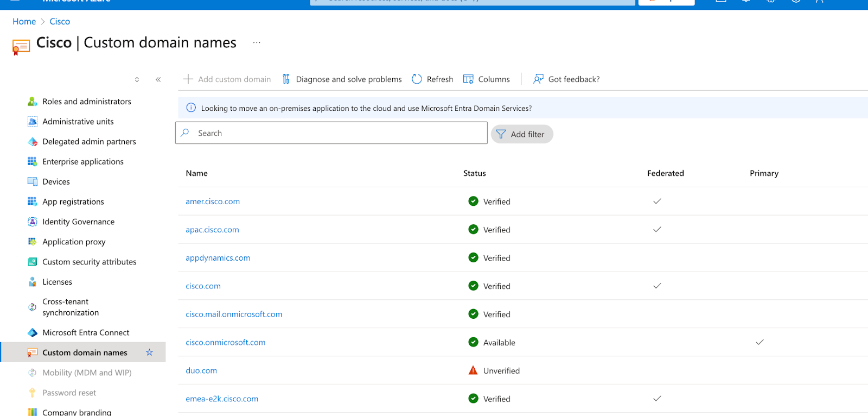
Task: Open Custom security attributes
Action: [90, 262]
